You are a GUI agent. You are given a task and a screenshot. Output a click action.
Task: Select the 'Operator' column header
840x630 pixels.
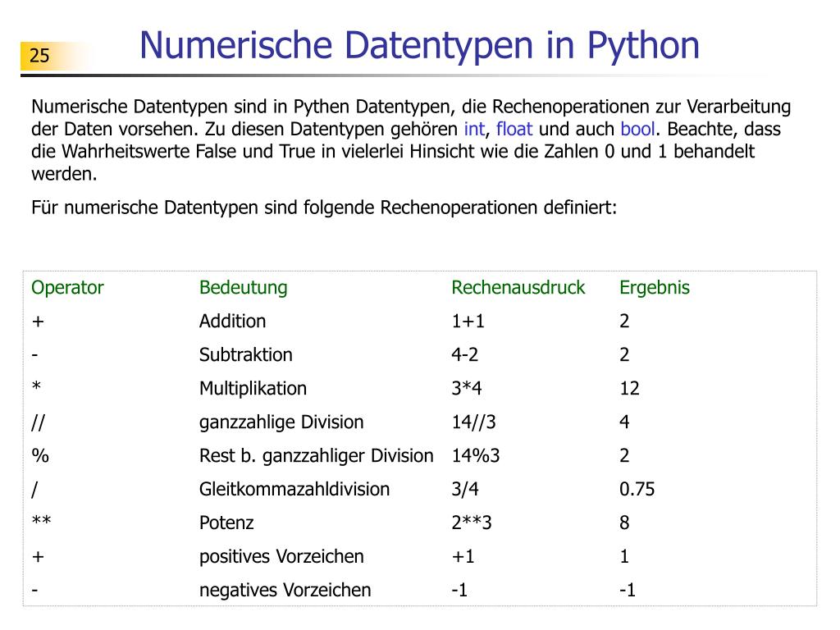click(x=67, y=288)
